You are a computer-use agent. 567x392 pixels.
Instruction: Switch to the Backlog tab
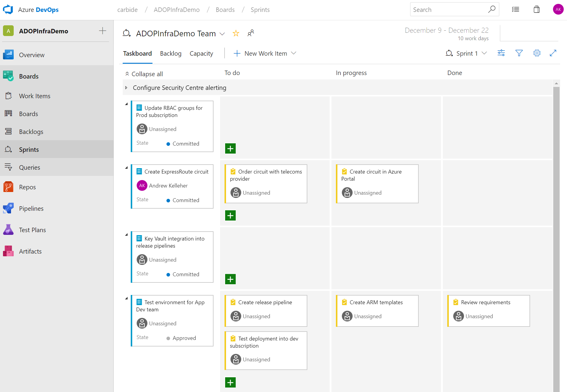(171, 54)
